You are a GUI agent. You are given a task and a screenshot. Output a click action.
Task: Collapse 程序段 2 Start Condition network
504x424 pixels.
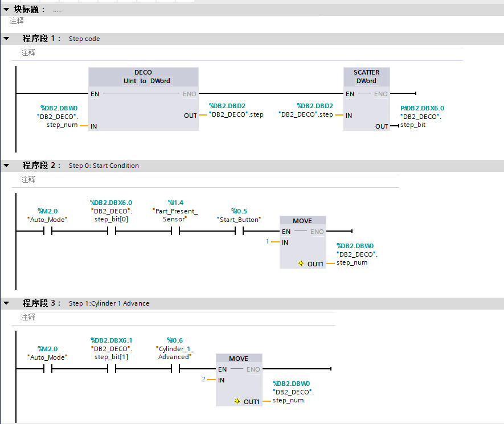[6, 166]
